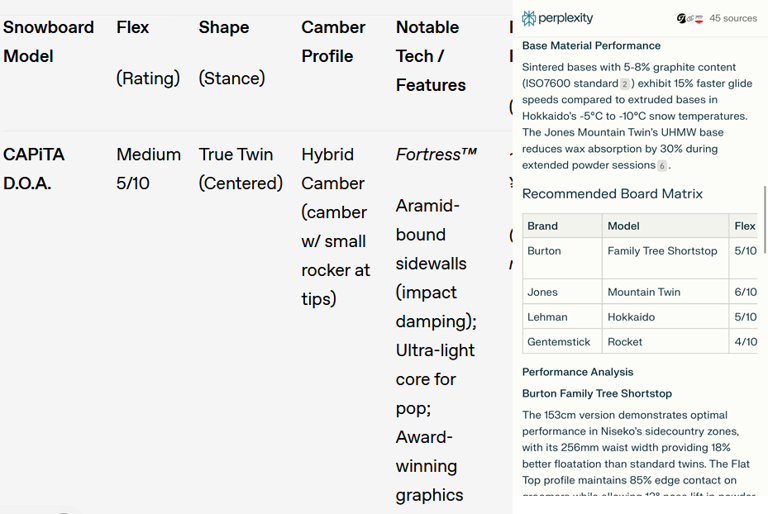Open the black source favicon beside 45 sources
The width and height of the screenshot is (768, 514).
point(681,19)
